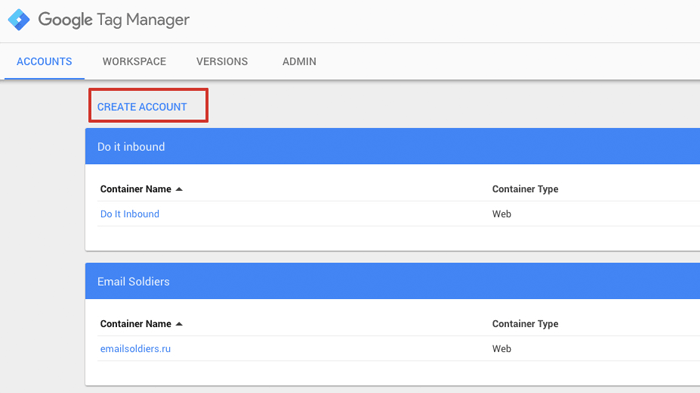
Task: Click the Google Tag Manager logo icon
Action: 19,20
